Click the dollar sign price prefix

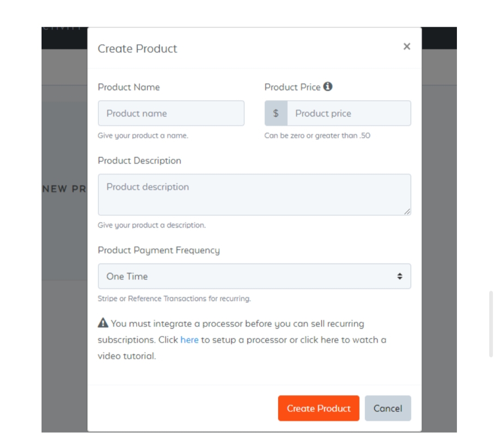coord(276,113)
